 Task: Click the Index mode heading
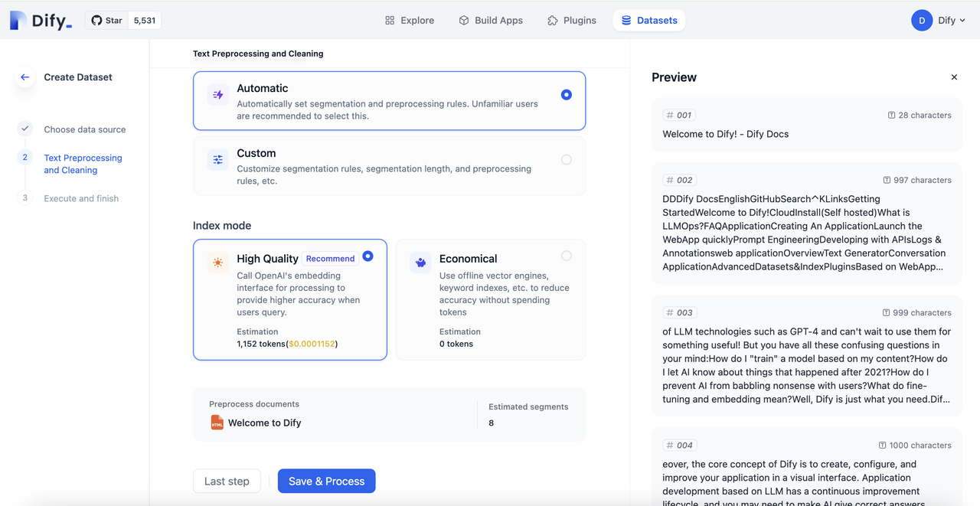point(222,226)
